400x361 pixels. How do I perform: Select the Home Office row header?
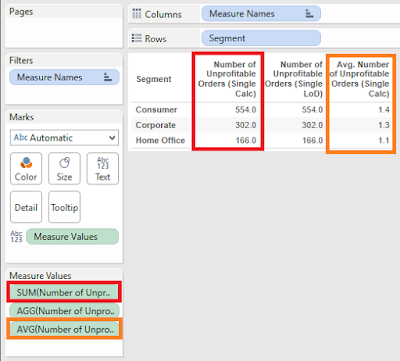[160, 140]
